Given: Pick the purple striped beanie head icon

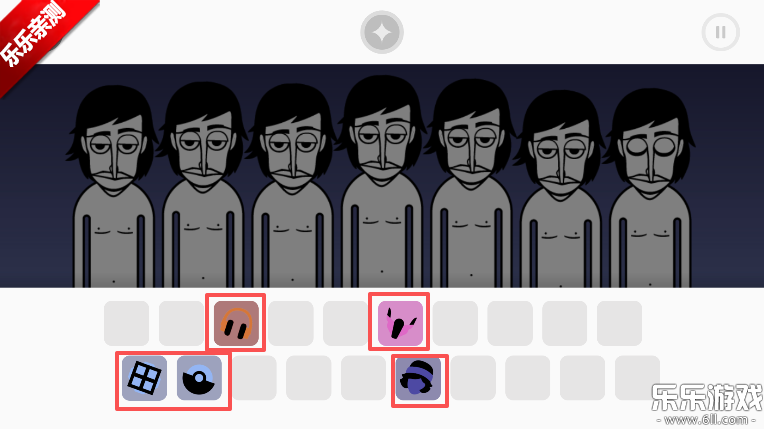Looking at the screenshot, I should pos(418,378).
